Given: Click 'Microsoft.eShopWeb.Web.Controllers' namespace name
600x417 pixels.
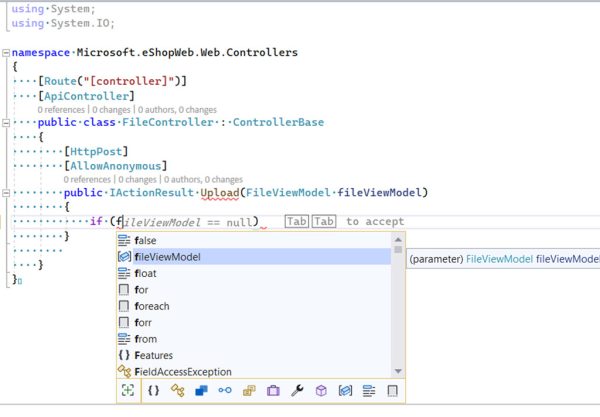Looking at the screenshot, I should [x=187, y=52].
